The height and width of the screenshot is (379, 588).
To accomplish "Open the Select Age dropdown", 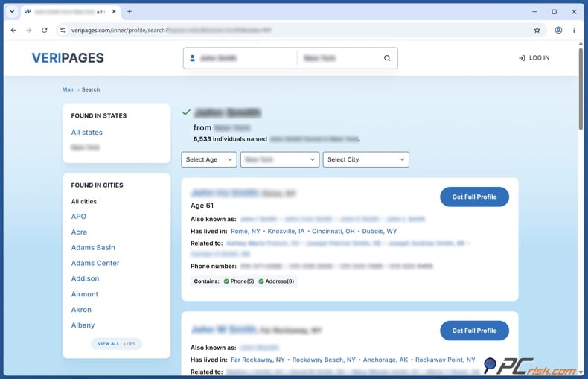I will [x=209, y=159].
